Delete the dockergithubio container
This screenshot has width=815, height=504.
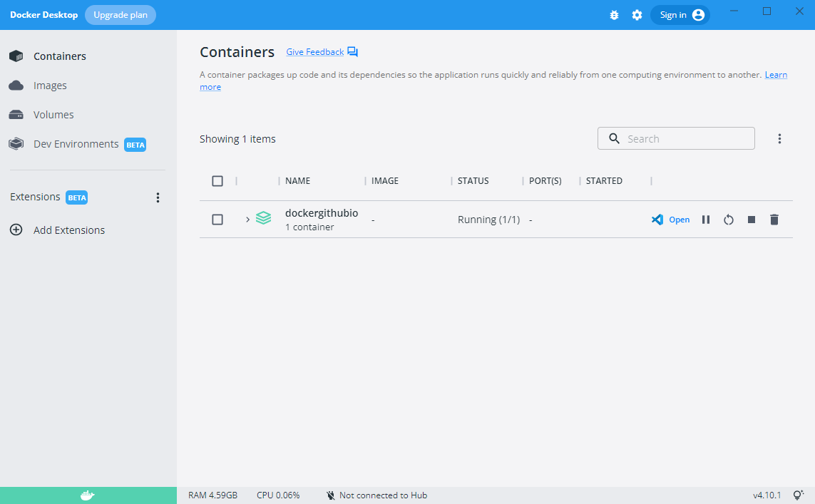[774, 220]
